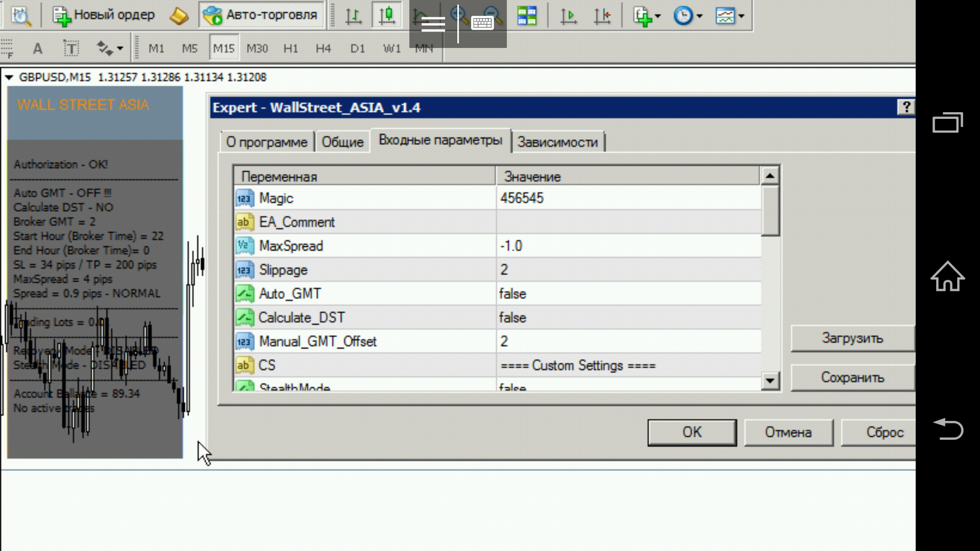Screen dimensions: 980x551
Task: Open the chart templates icon
Action: (725, 15)
